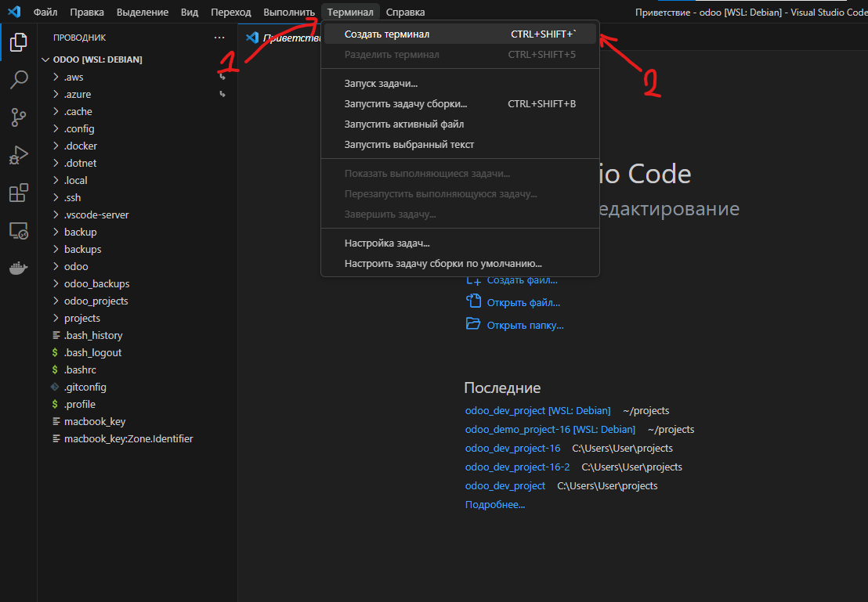868x602 pixels.
Task: Switch to the Приветствие editor tab
Action: (x=282, y=38)
